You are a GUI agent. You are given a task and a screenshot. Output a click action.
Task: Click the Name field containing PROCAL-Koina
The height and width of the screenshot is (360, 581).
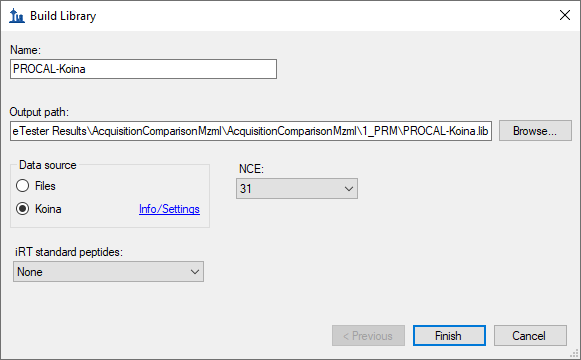tap(143, 69)
